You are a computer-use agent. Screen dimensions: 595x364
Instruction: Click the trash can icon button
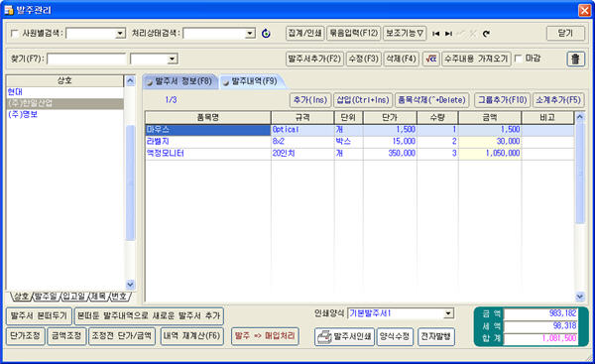coord(575,59)
